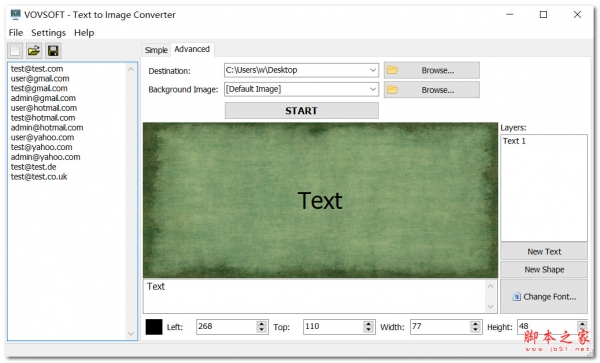
Task: Expand the Destination path dropdown
Action: click(x=373, y=70)
